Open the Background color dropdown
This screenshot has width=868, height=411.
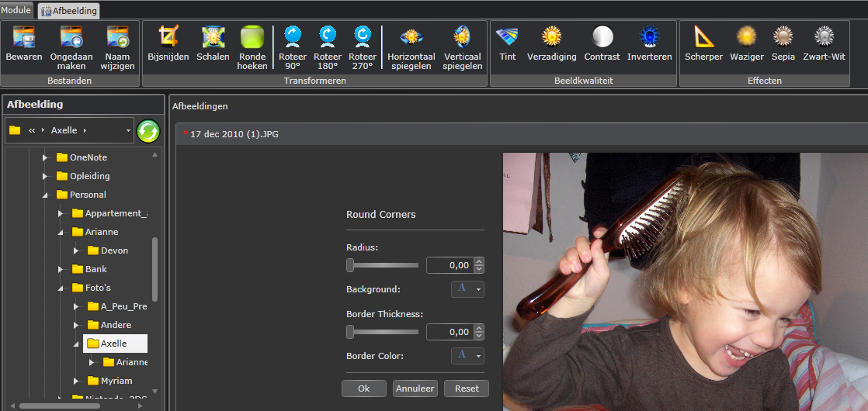point(467,289)
